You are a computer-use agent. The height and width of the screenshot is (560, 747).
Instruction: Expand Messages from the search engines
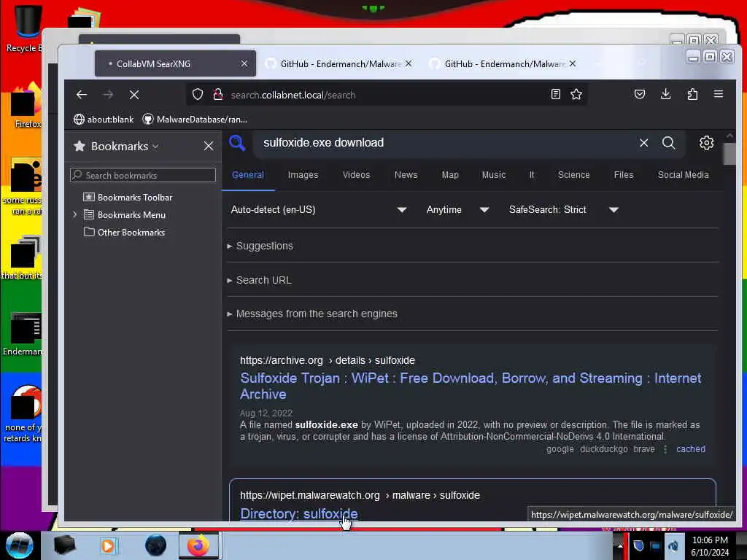[x=312, y=314]
